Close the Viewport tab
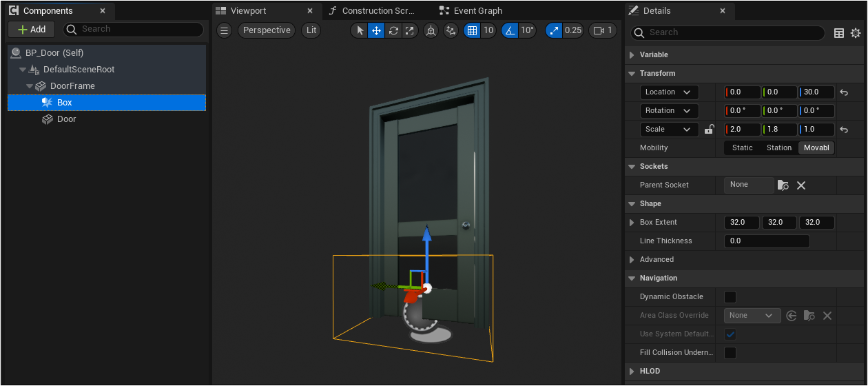Viewport: 868px width, 386px height. click(x=310, y=11)
